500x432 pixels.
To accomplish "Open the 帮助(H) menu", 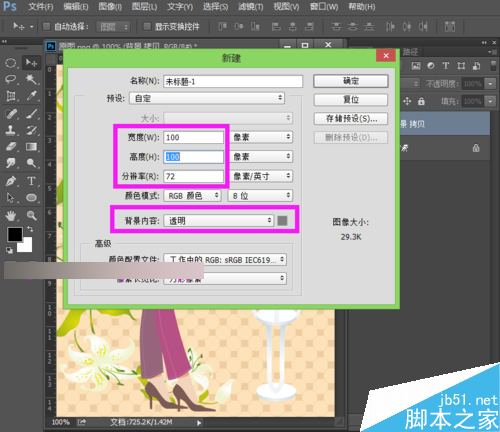I will [362, 6].
